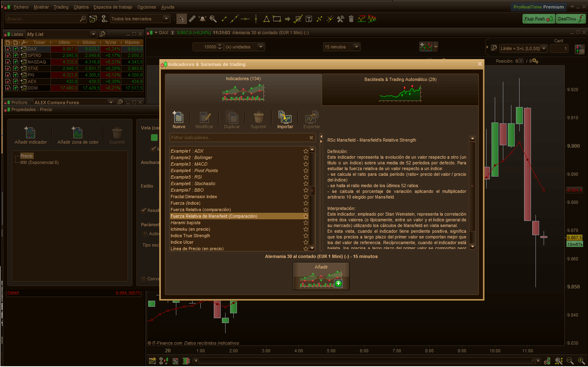The width and height of the screenshot is (588, 367).
Task: Expand the order panel side arrow
Action: click(x=487, y=48)
